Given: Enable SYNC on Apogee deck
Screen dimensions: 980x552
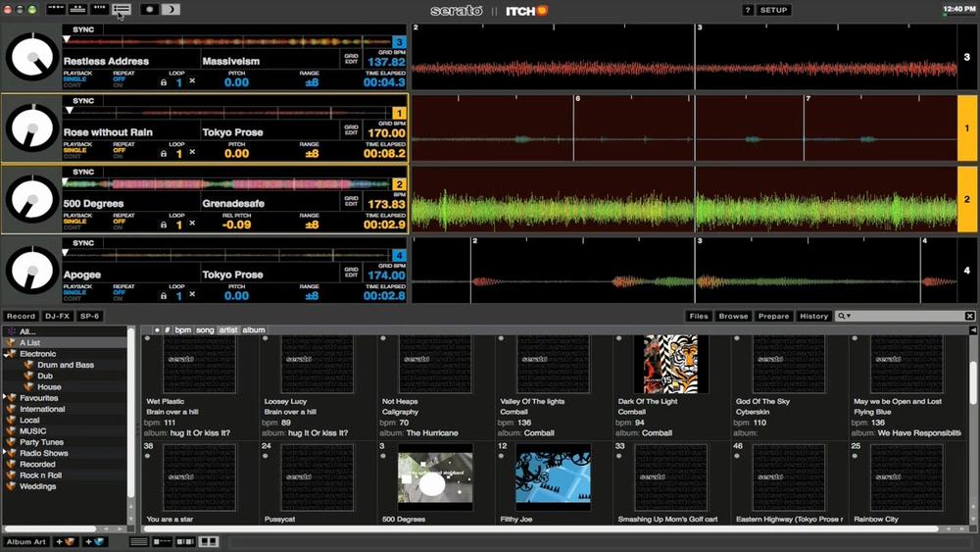Looking at the screenshot, I should click(x=83, y=243).
